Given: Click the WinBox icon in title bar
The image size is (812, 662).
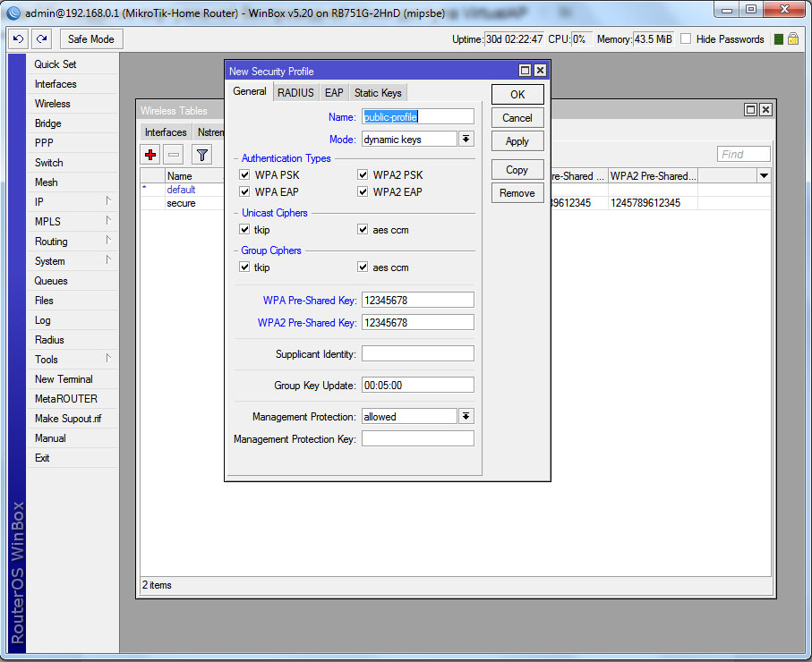Looking at the screenshot, I should 13,13.
